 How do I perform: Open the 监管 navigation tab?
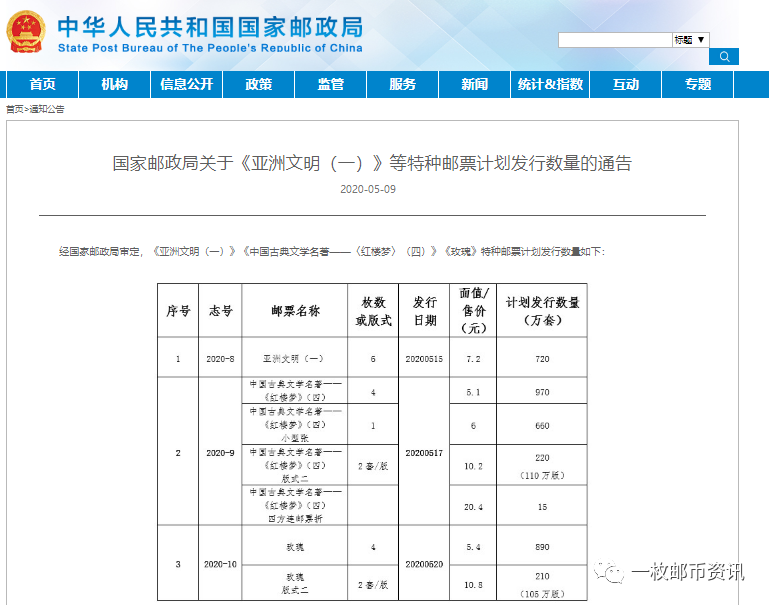point(331,84)
